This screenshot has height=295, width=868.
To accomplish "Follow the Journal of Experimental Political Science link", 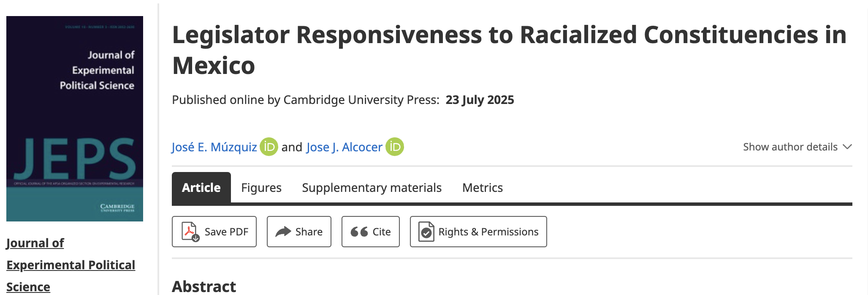I will click(x=71, y=265).
